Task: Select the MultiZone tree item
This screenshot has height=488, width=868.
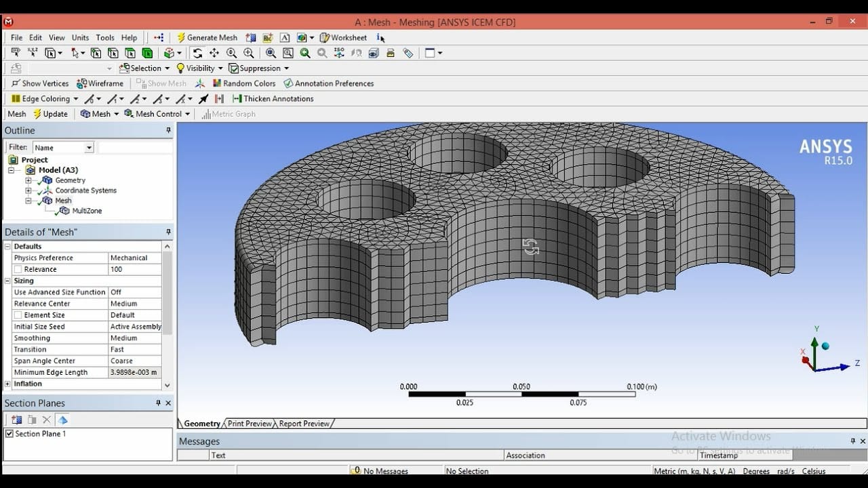Action: pyautogui.click(x=86, y=211)
